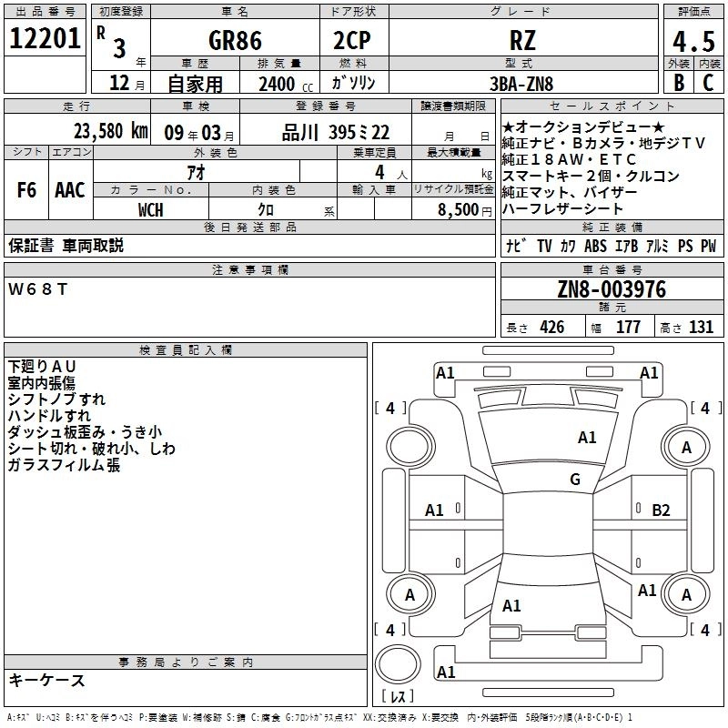728x728 pixels.
Task: Click chassis number ZN8-003976
Action: click(x=612, y=289)
